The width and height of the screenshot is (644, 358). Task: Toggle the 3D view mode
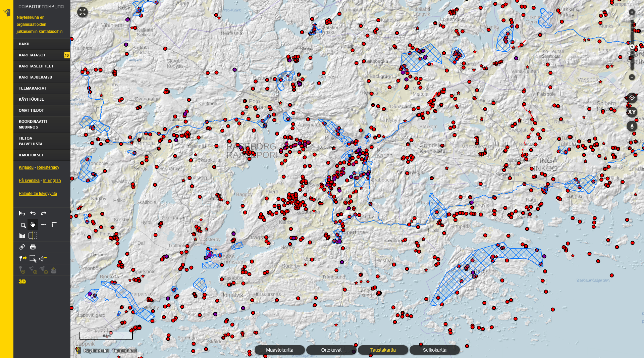(x=22, y=282)
